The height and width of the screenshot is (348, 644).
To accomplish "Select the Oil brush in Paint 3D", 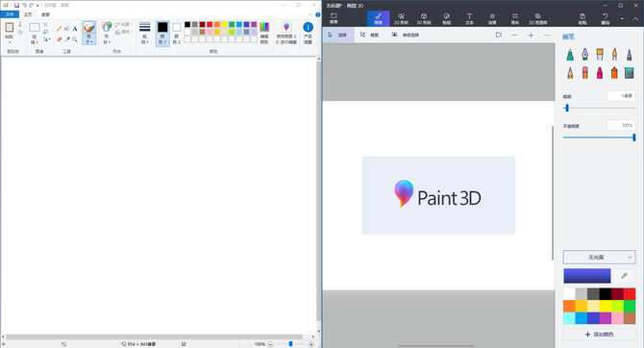I will click(600, 54).
